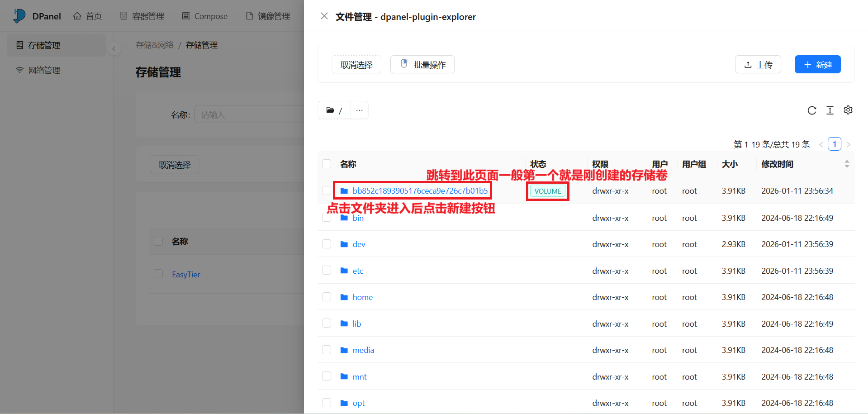Open the Compose menu item
868x414 pixels.
tap(204, 16)
